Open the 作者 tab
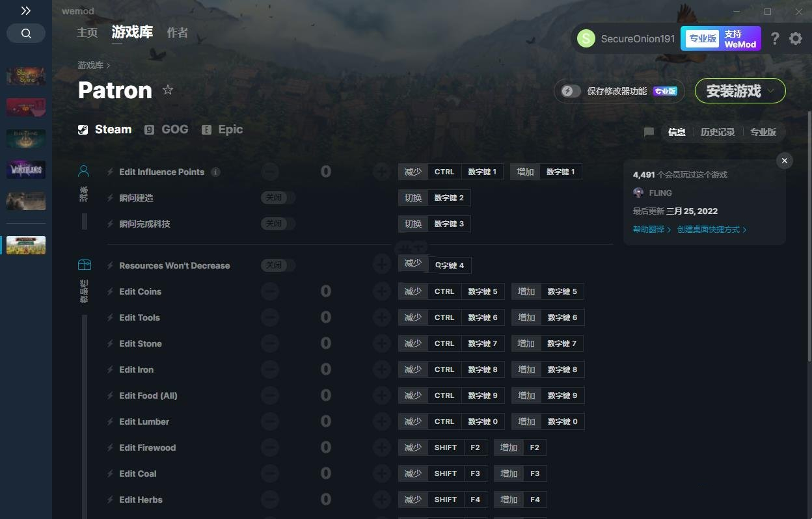This screenshot has width=812, height=519. [177, 33]
